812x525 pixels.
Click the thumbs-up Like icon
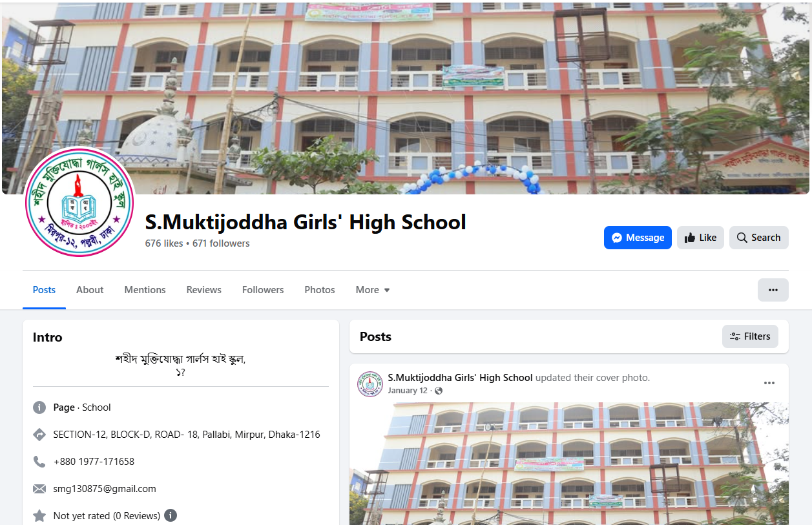click(x=690, y=238)
